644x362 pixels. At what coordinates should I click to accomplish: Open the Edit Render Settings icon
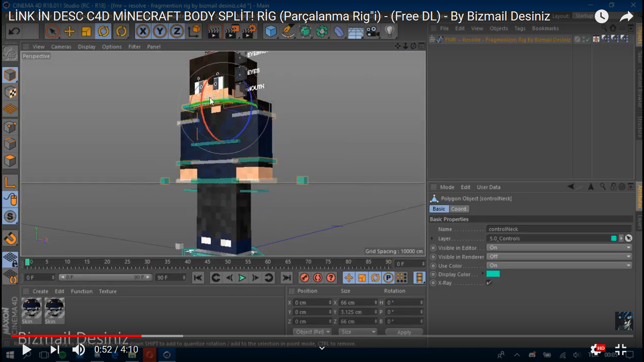[x=249, y=32]
